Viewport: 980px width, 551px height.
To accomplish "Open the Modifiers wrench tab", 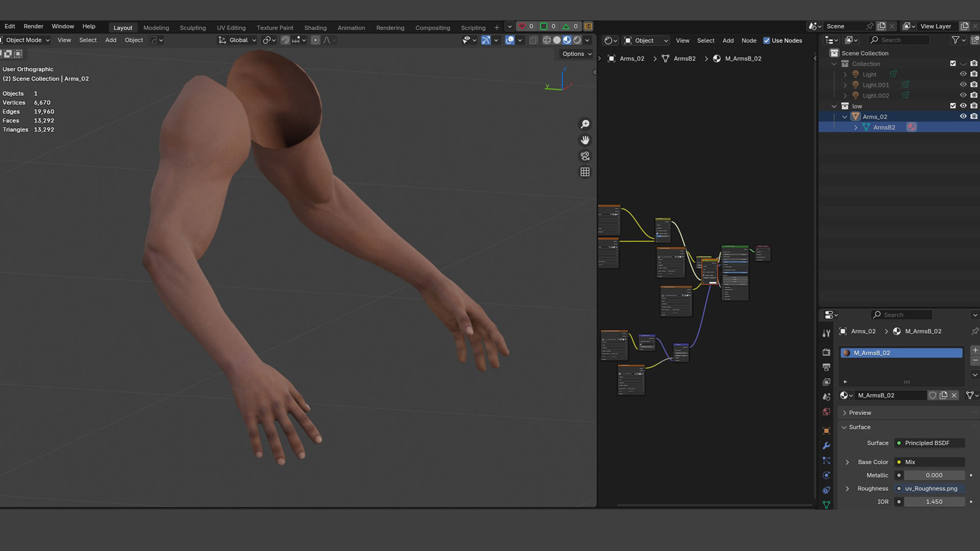I will click(x=826, y=445).
